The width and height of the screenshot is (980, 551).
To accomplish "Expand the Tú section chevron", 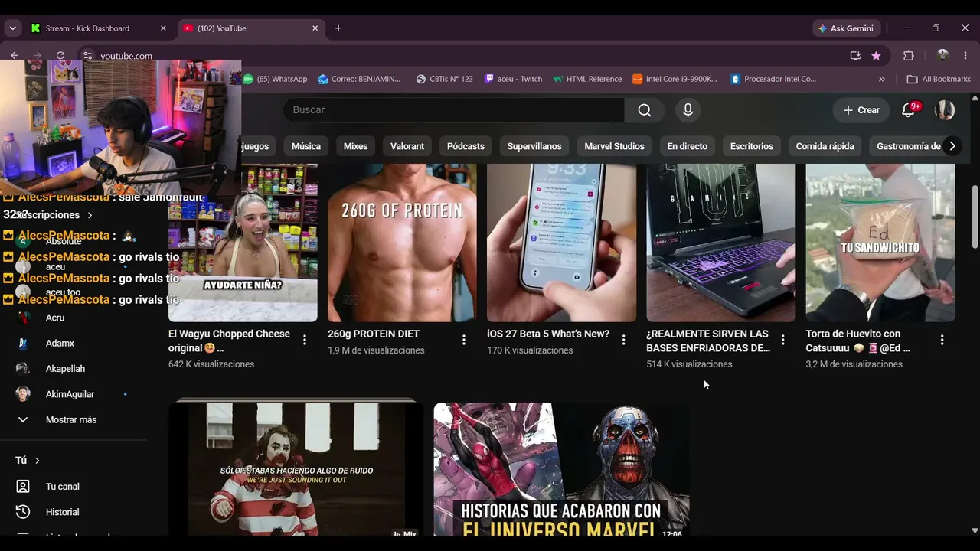I will 37,460.
